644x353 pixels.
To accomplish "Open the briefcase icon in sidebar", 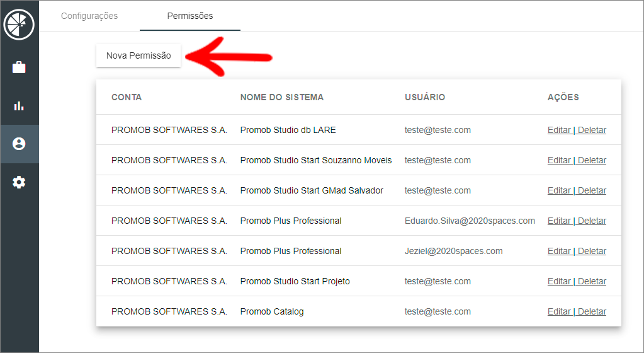I will 19,67.
